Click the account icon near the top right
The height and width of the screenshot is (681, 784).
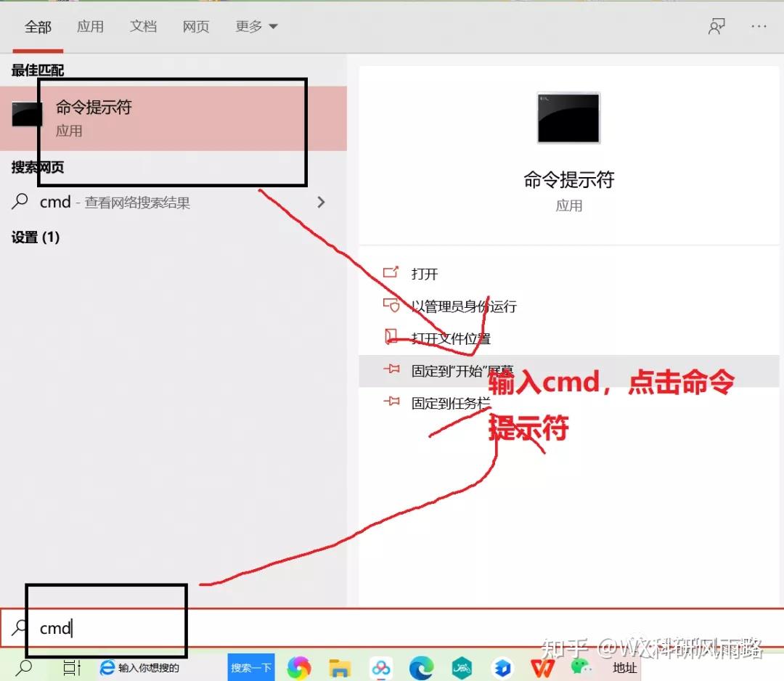coord(716,26)
